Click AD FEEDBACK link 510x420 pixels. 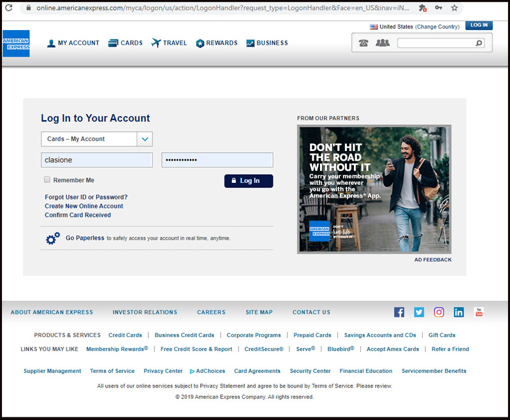coord(433,260)
